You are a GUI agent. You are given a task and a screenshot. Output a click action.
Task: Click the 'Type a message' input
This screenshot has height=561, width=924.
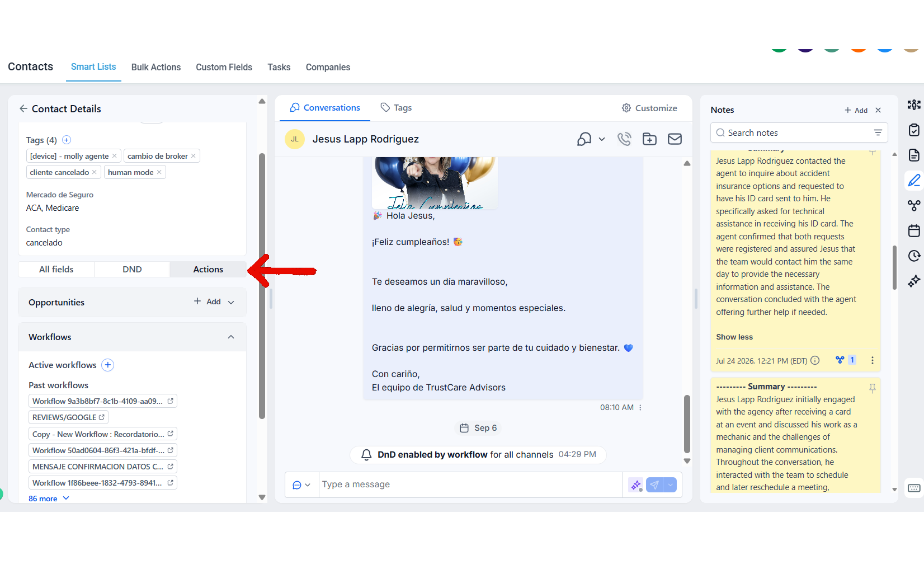[470, 485]
